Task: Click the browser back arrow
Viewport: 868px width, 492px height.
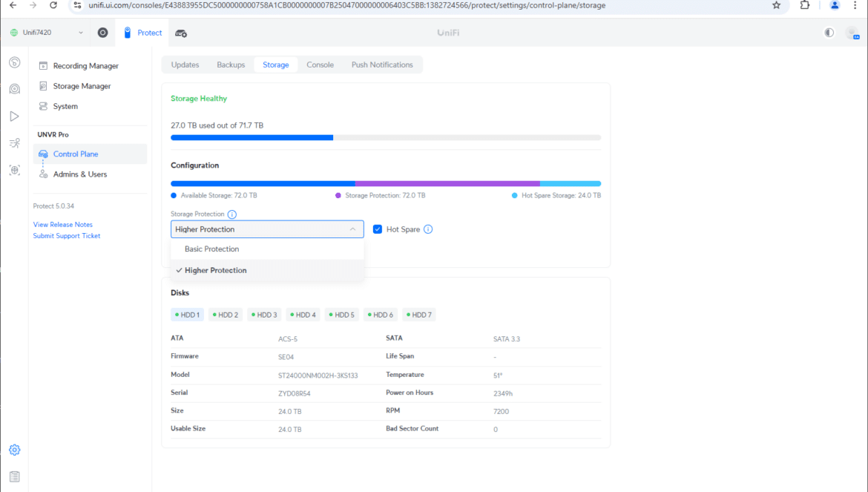Action: click(13, 5)
